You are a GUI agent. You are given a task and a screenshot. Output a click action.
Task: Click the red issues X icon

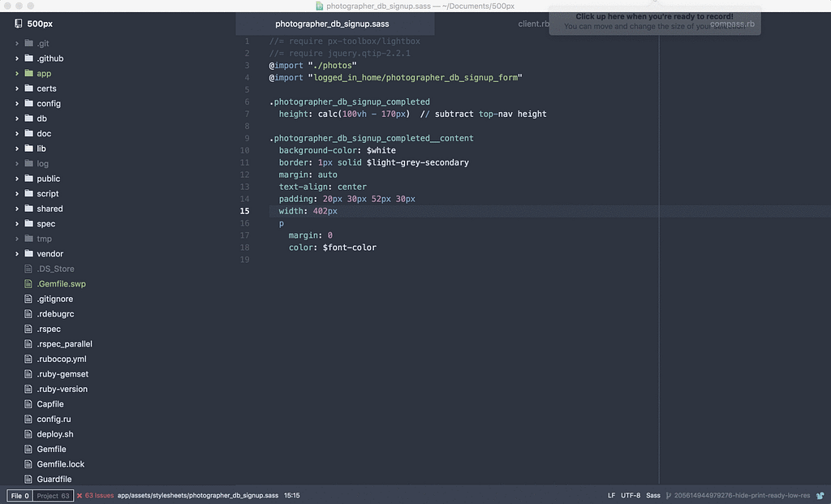(80, 496)
